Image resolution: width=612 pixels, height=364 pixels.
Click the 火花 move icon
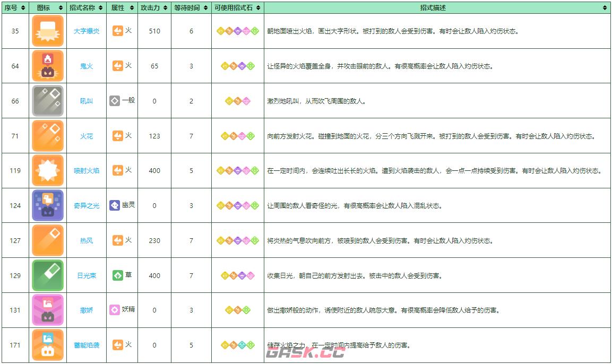click(48, 136)
